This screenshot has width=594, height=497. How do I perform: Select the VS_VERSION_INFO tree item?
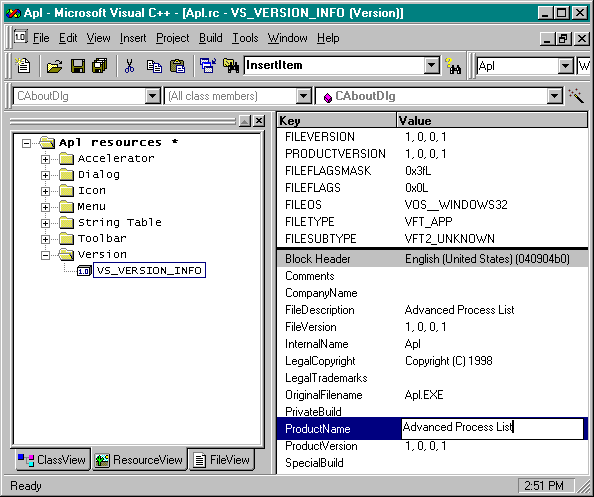(x=149, y=270)
